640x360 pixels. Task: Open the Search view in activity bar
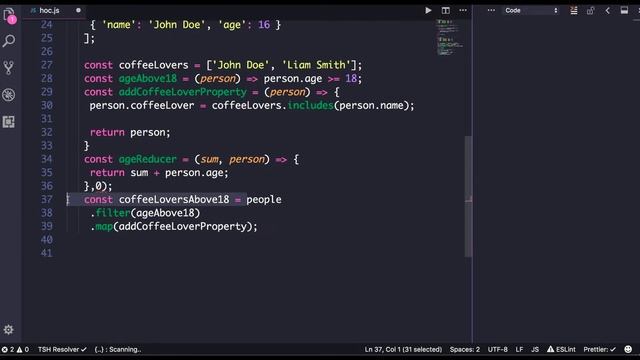[x=9, y=41]
